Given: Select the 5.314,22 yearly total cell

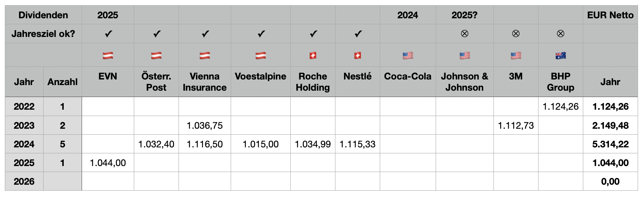Looking at the screenshot, I should [610, 144].
